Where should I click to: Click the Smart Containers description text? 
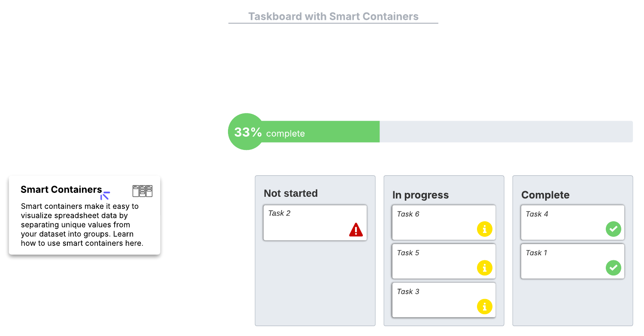tap(82, 225)
